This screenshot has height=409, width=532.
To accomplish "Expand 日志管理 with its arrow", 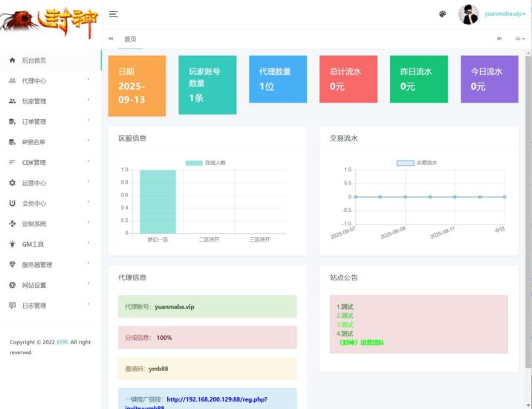I will (88, 304).
